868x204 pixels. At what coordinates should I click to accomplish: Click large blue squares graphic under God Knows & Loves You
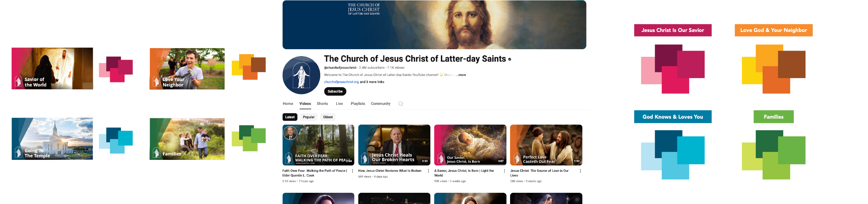pos(673,155)
